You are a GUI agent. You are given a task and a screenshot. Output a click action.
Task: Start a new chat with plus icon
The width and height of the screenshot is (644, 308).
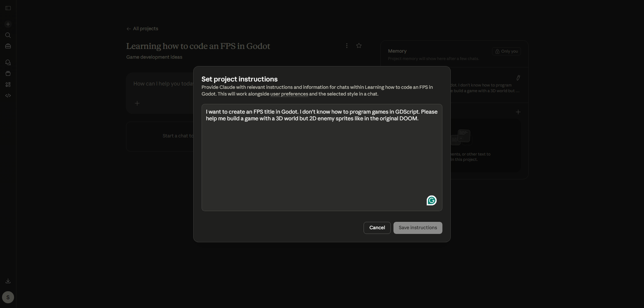click(8, 24)
